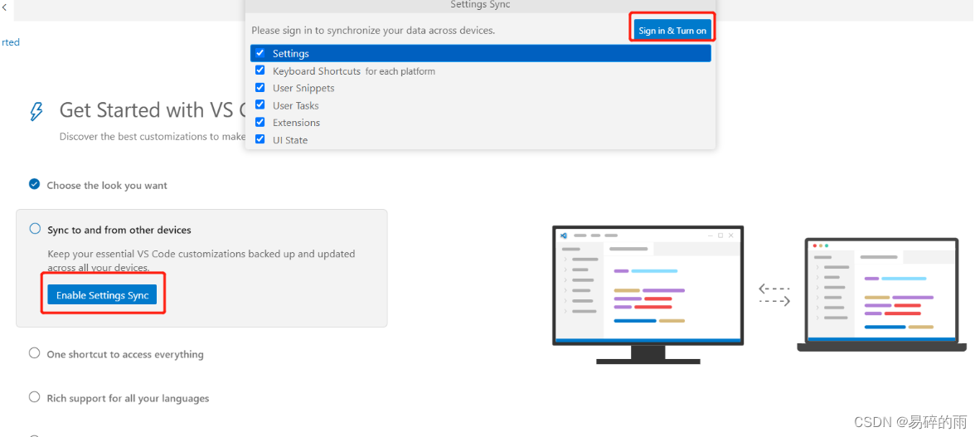Toggle the Extensions sync checkbox
Viewport: 980px width, 437px height.
[260, 122]
